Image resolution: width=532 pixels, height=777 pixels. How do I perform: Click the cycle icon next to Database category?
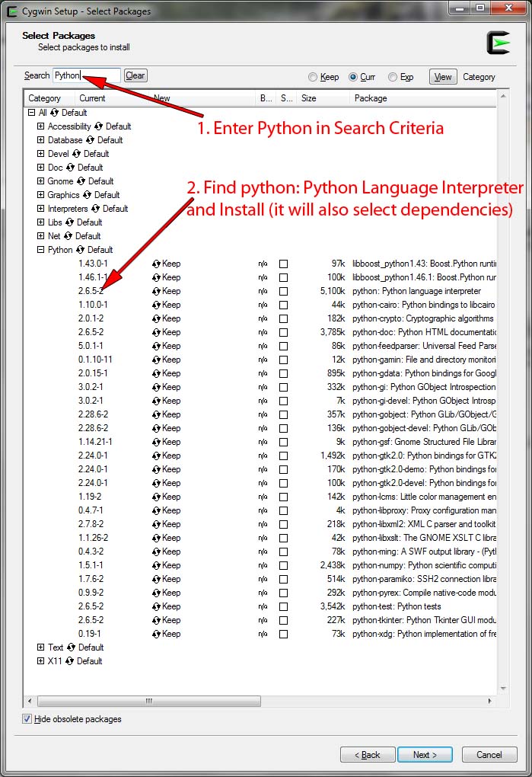pos(90,140)
